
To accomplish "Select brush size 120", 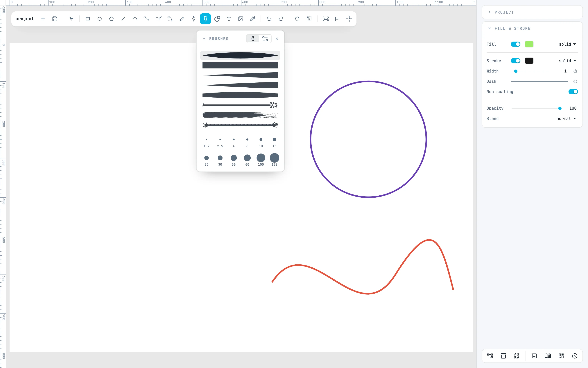I will [x=274, y=160].
